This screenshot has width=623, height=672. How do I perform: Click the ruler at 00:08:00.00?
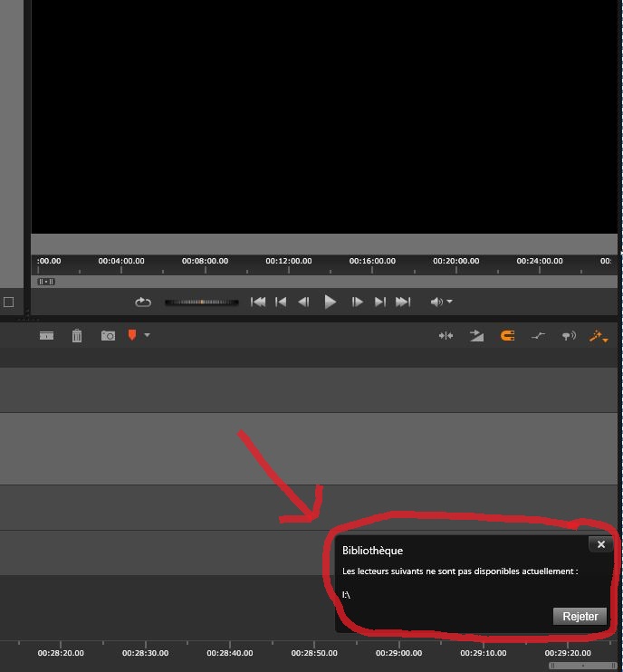tap(205, 261)
